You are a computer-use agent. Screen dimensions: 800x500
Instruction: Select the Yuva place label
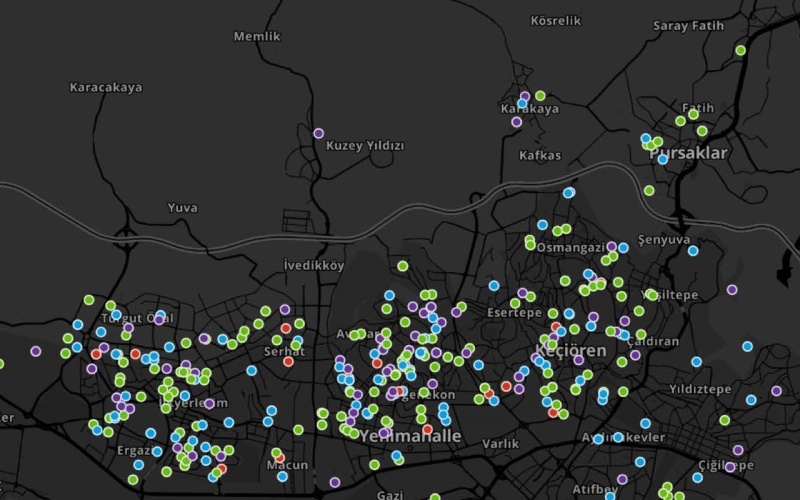click(182, 207)
